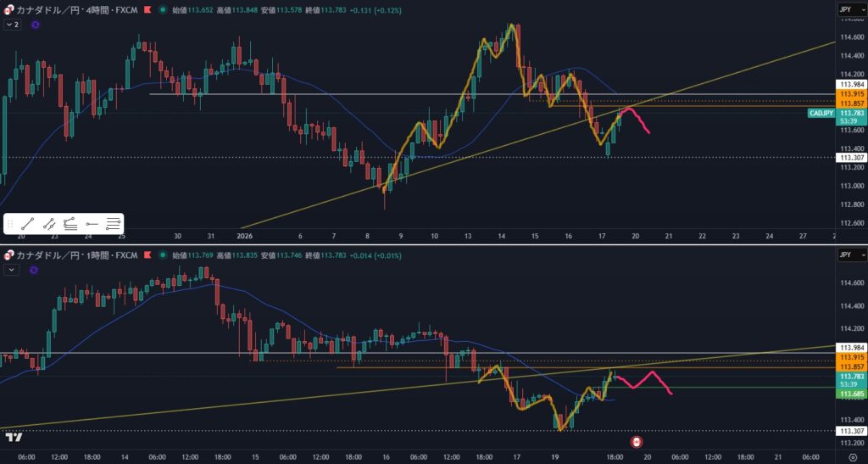Open the JPY currency dropdown on top chart
868x464 pixels.
pyautogui.click(x=851, y=10)
